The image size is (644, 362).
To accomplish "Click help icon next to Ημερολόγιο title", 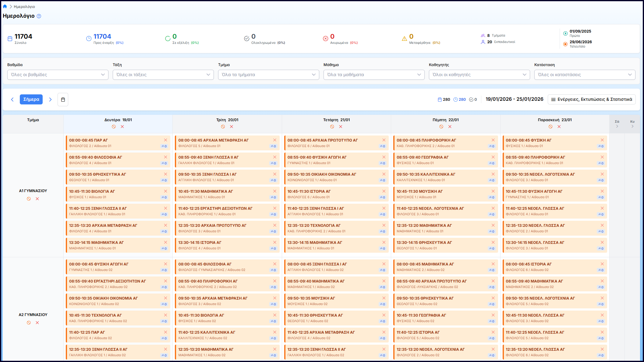I will [x=39, y=16].
